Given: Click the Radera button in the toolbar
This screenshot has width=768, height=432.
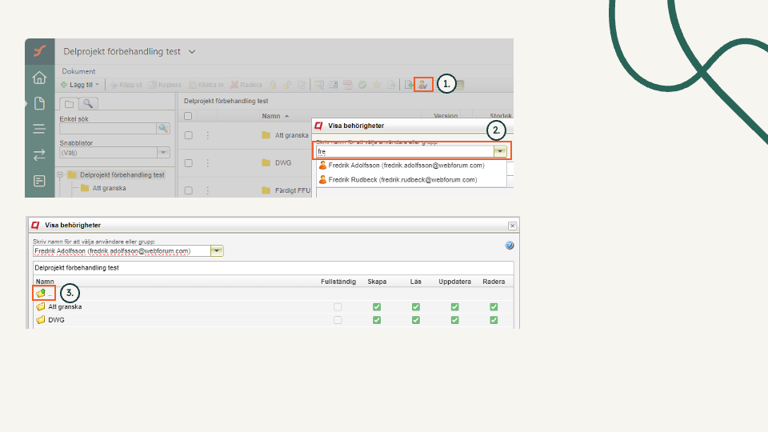Looking at the screenshot, I should tap(247, 85).
